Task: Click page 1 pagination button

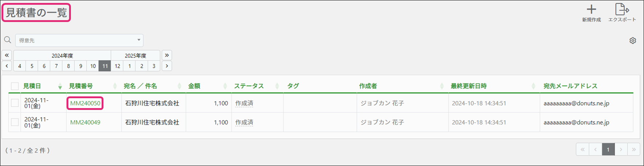Action: (608, 150)
